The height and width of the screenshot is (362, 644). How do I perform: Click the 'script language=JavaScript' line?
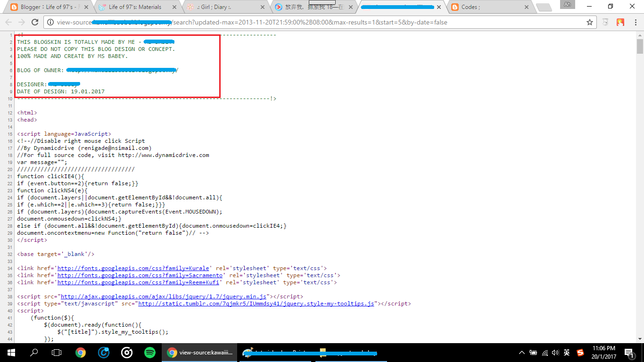64,134
